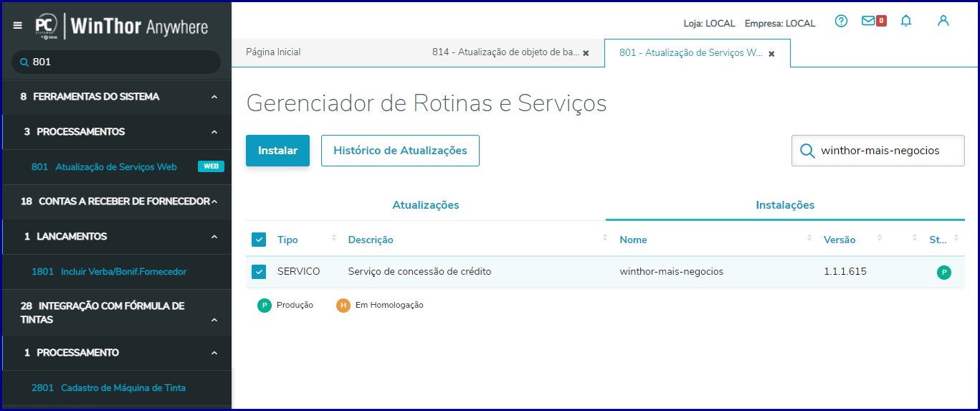Toggle the select-all header checkbox

pos(259,240)
